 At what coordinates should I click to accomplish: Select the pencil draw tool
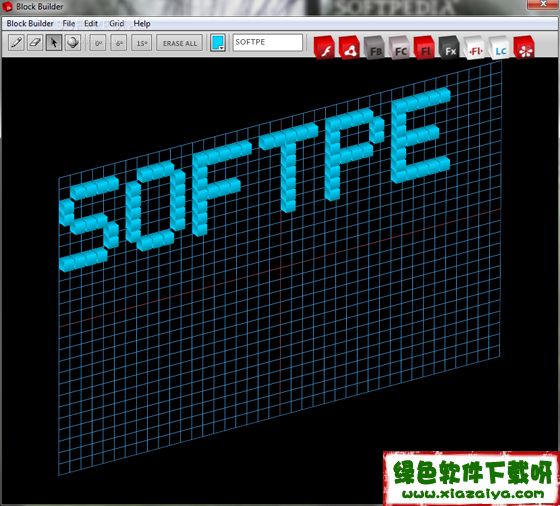coord(16,43)
